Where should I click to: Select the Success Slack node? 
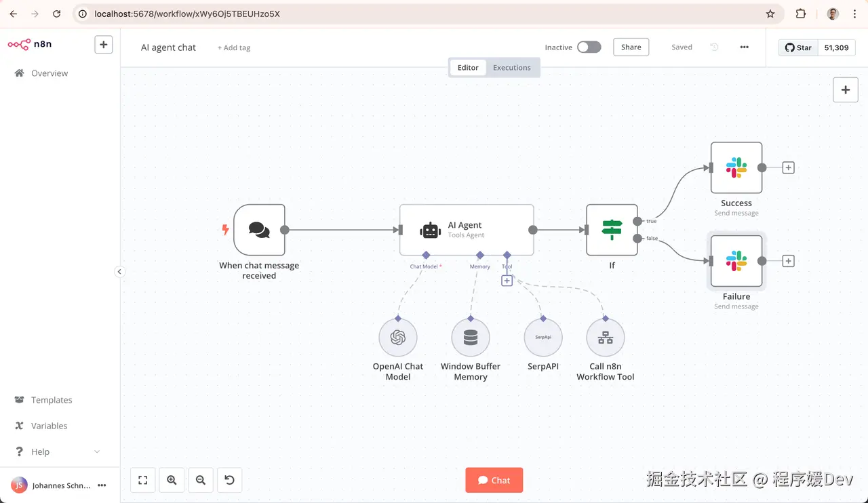(x=736, y=167)
